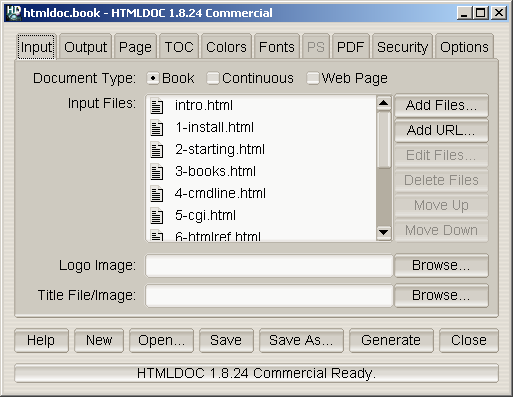Viewport: 513px width, 397px height.
Task: Click the Generate button
Action: pos(391,340)
